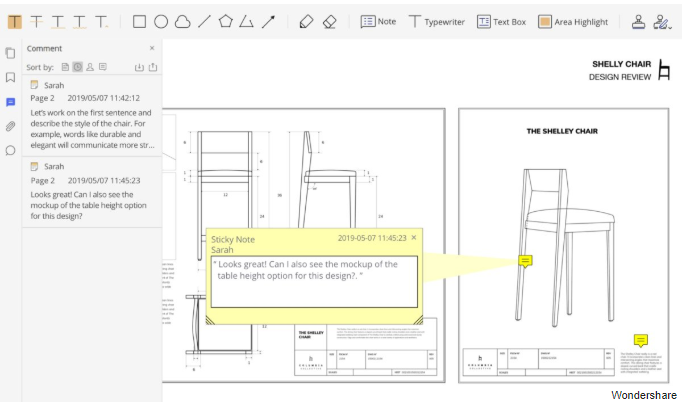Click THE SHELLEY CHAIR page heading
Viewport: 682px width, 410px height.
(x=562, y=131)
